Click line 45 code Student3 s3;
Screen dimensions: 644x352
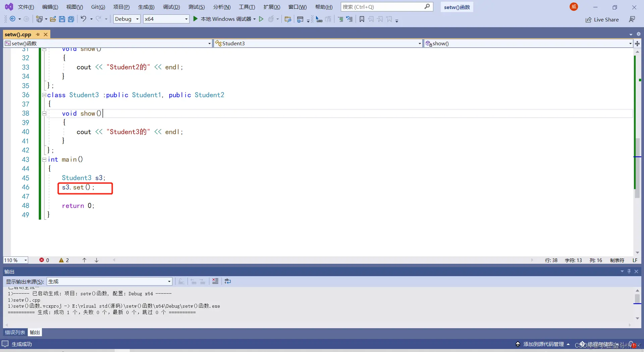[x=84, y=178]
